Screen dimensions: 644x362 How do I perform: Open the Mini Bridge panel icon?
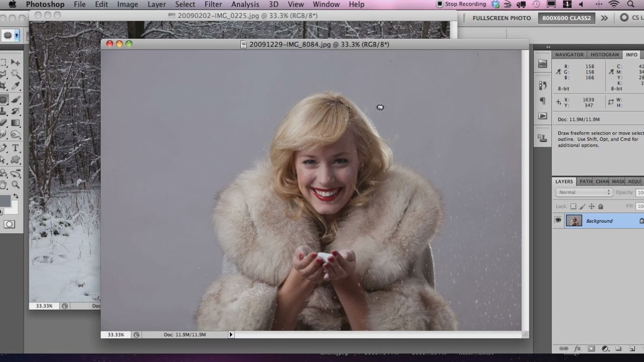pos(542,64)
